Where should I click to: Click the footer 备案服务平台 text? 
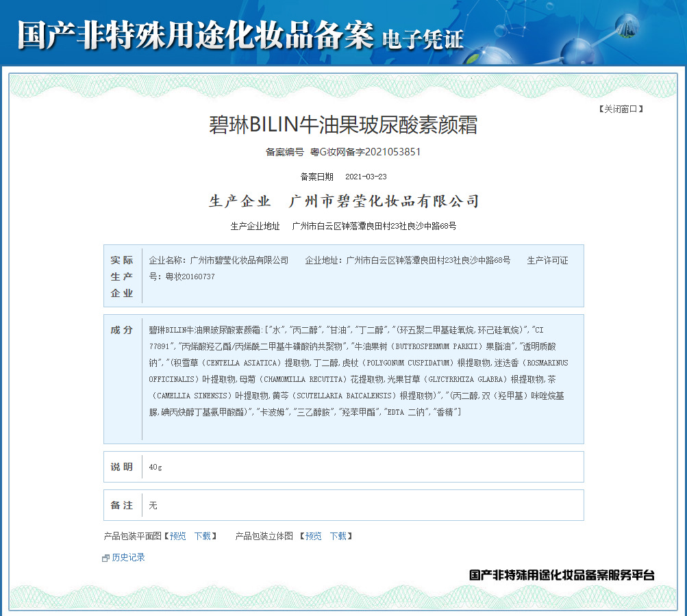pyautogui.click(x=562, y=575)
